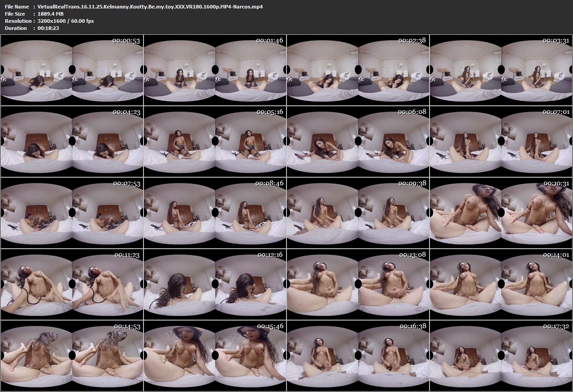Select the thumbnail timestamped 00:02:38
The width and height of the screenshot is (573, 392).
358,70
